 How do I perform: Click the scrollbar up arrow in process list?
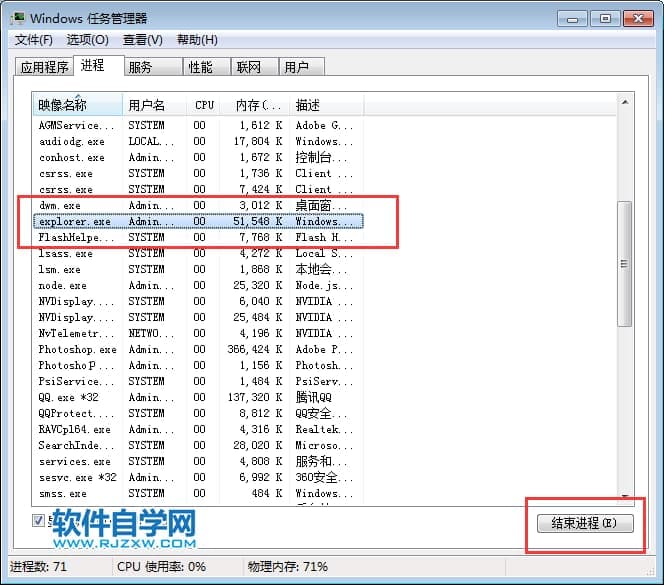[625, 102]
